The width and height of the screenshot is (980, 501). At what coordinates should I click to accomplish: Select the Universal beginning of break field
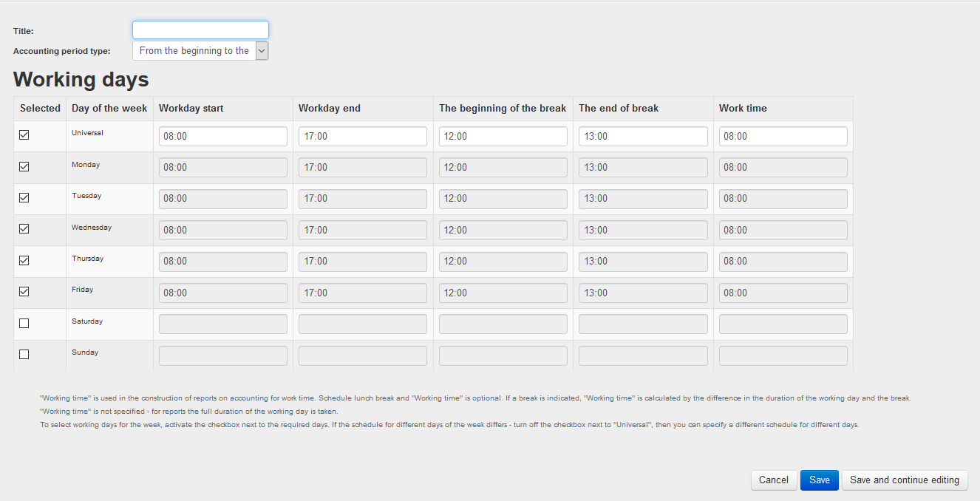click(503, 136)
